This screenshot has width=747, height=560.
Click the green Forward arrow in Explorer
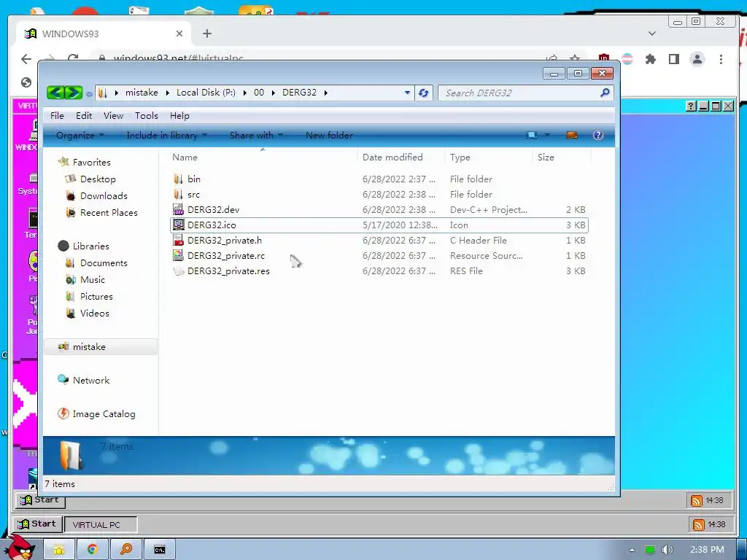click(74, 93)
